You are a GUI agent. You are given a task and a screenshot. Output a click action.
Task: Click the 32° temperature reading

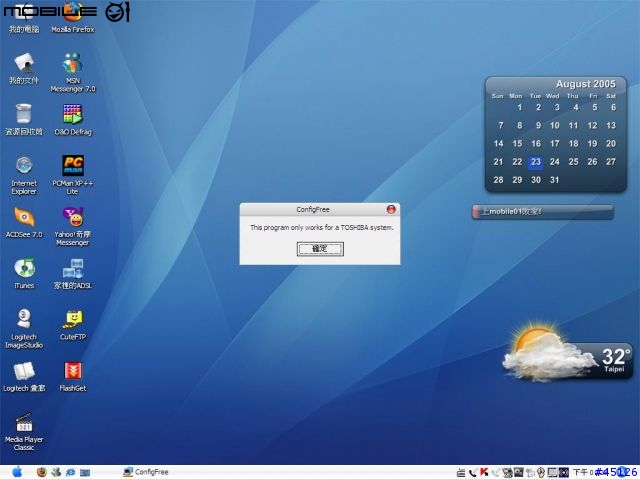[x=616, y=356]
